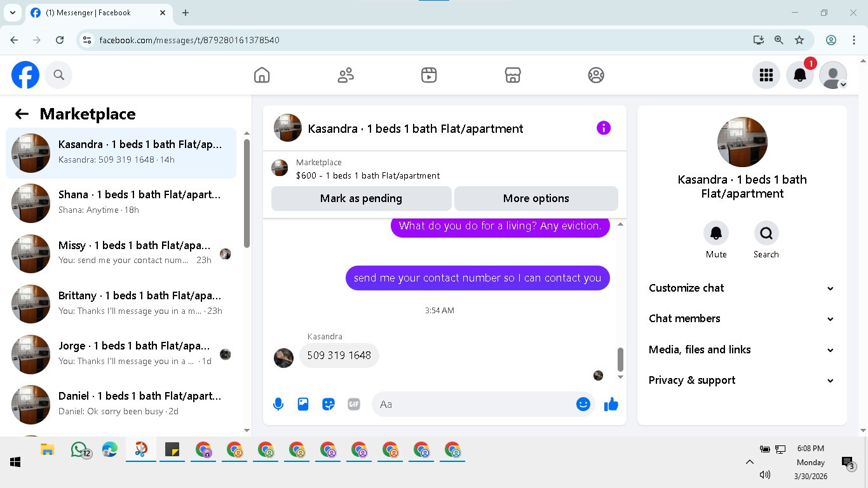The height and width of the screenshot is (488, 868).
Task: Search in the conversation
Action: [x=766, y=233]
